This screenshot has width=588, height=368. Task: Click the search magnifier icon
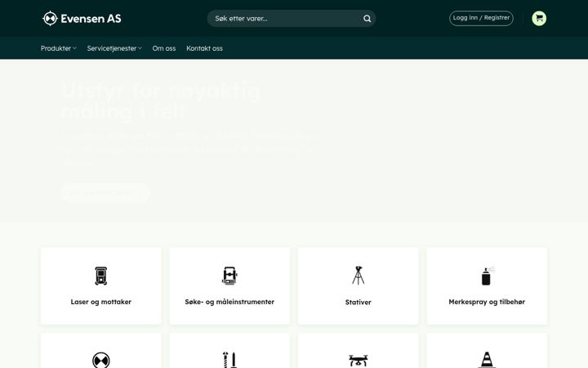pos(367,18)
